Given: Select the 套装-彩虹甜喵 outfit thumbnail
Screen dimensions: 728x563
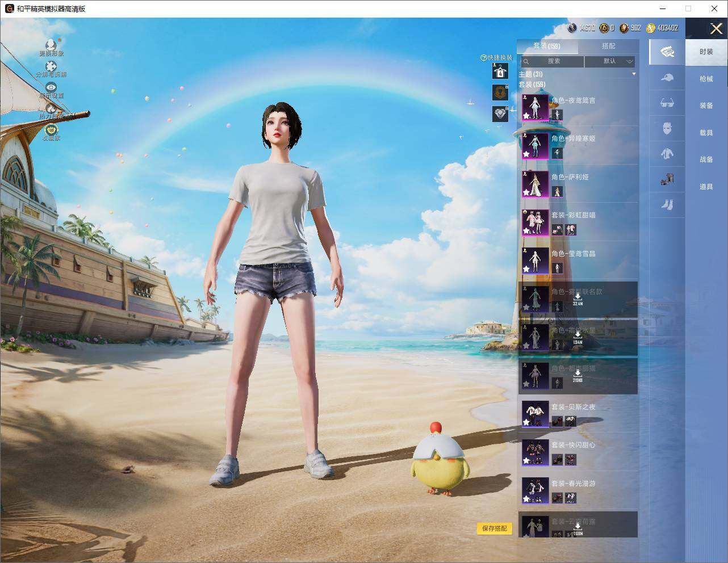Looking at the screenshot, I should coord(535,222).
